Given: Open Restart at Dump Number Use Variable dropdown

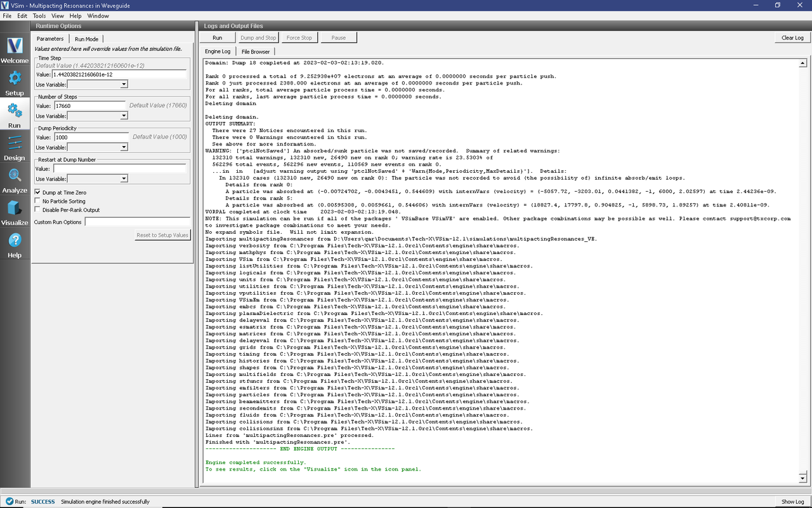Looking at the screenshot, I should (x=98, y=178).
